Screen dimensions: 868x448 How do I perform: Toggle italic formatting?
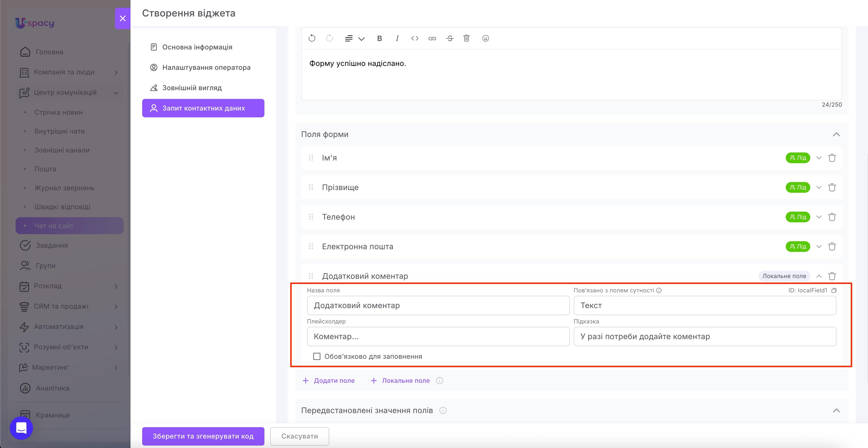pyautogui.click(x=397, y=38)
